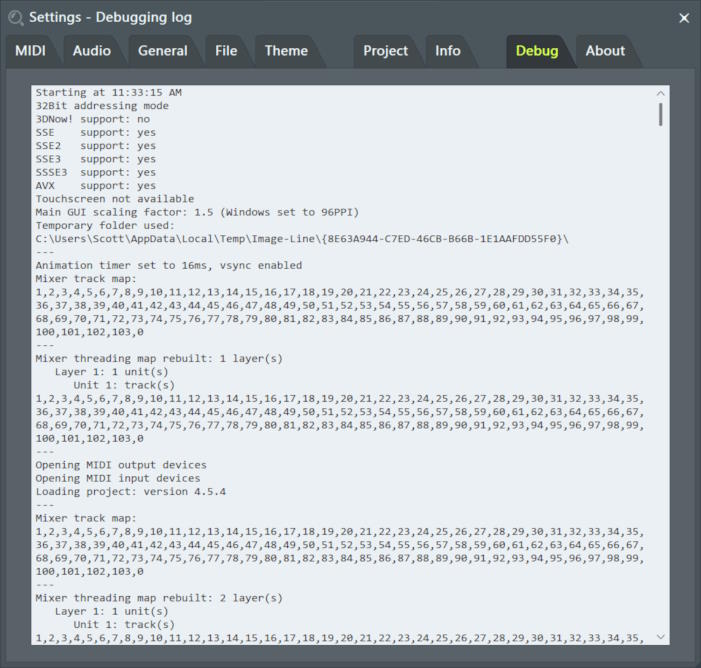The height and width of the screenshot is (668, 701).
Task: Open the Theme tab
Action: (286, 51)
